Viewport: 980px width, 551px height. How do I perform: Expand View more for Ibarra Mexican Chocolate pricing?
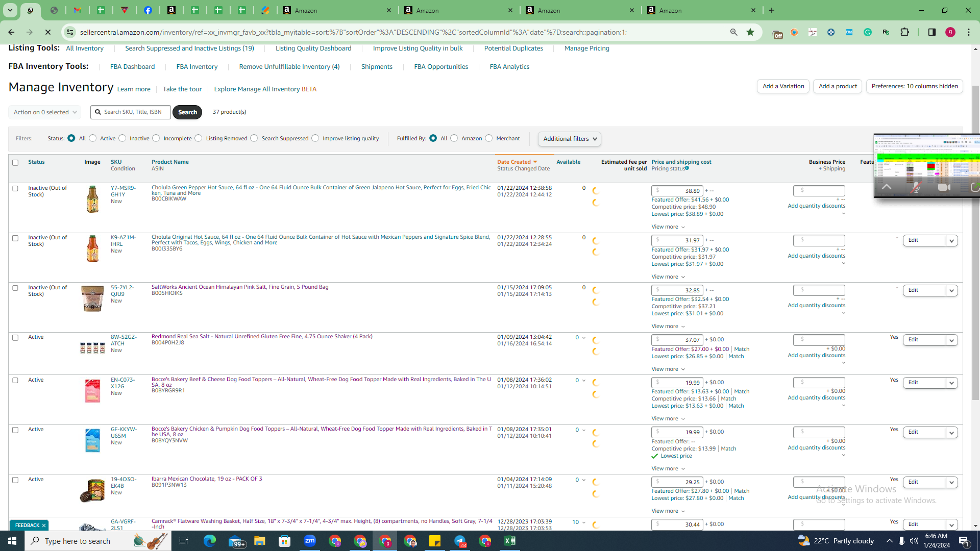668,511
